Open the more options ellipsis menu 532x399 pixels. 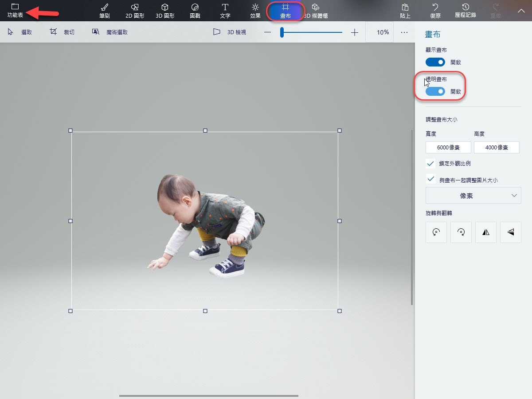coord(404,32)
